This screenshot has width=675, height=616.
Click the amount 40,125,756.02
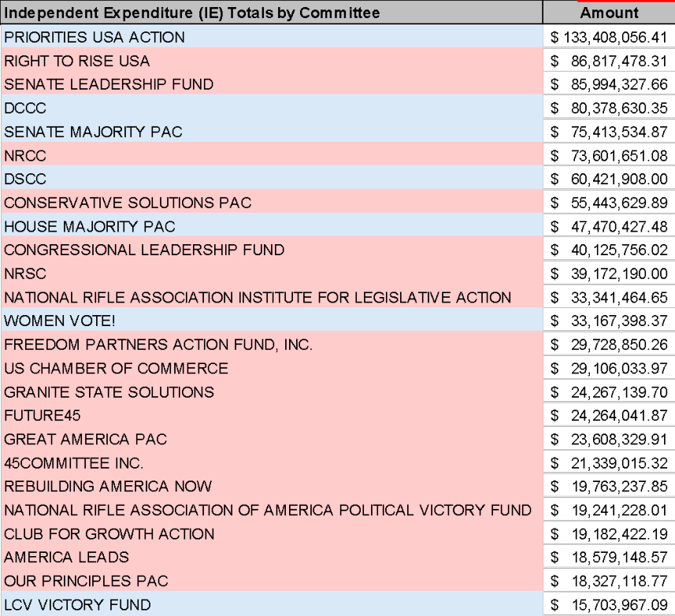(x=609, y=250)
